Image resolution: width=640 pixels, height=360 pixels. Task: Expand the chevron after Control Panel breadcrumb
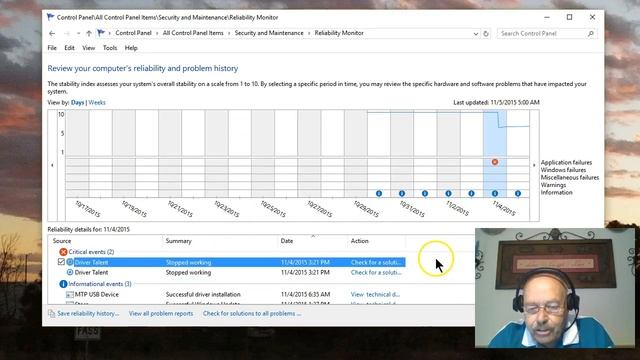(x=157, y=33)
